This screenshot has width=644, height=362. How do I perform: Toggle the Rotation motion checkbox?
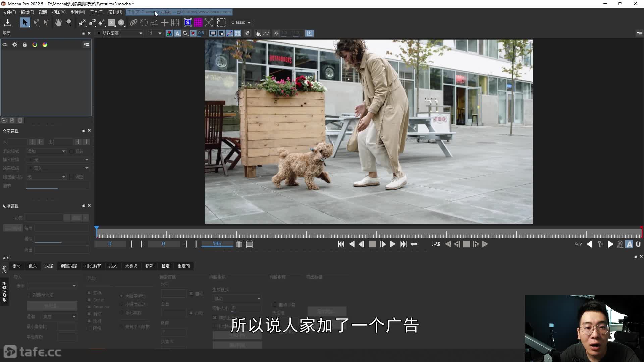89,307
